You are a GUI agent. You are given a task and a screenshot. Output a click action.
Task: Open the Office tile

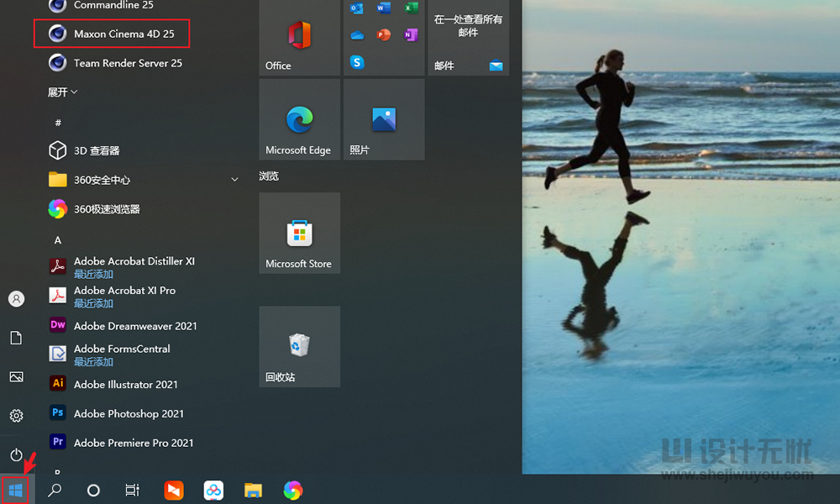(300, 38)
